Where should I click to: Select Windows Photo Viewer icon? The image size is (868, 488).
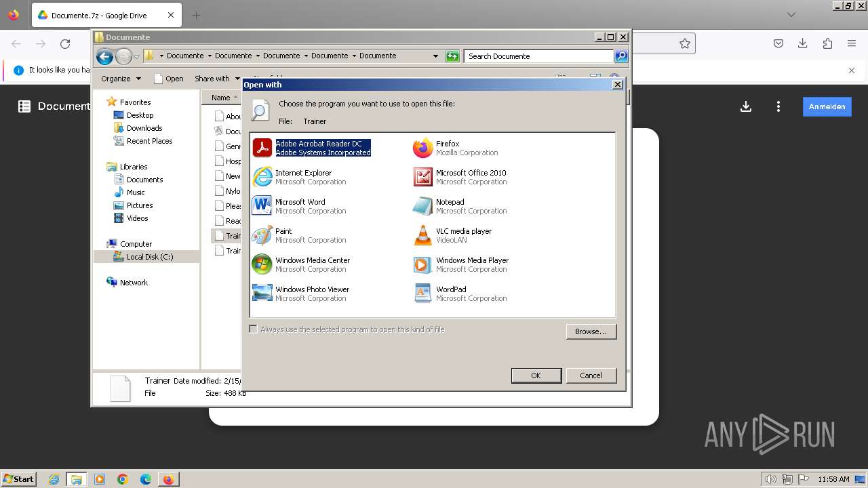[x=262, y=293]
